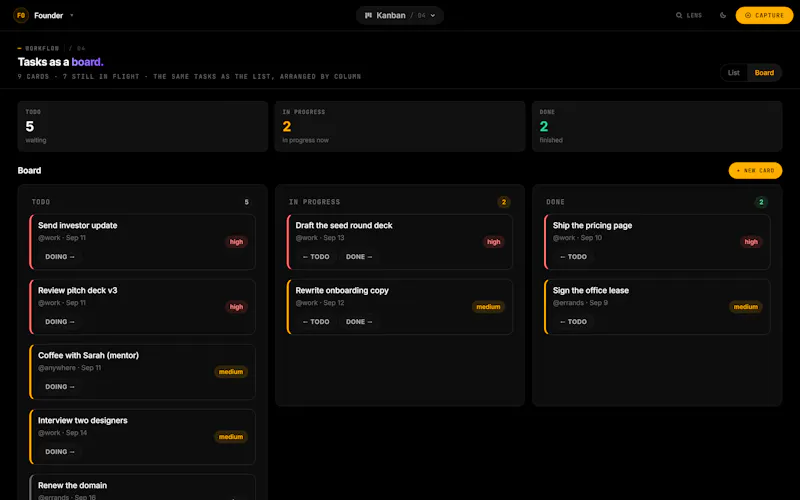Click the Done column count badge

point(761,202)
